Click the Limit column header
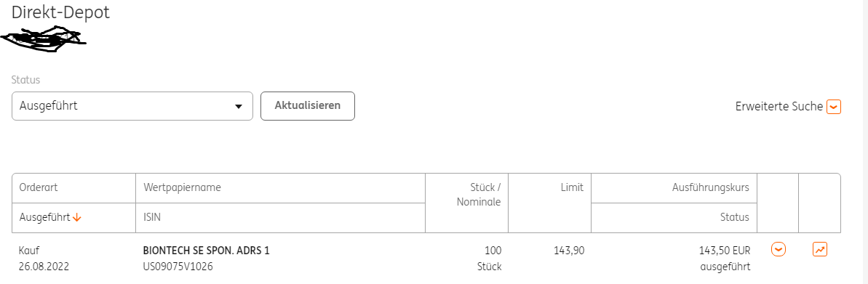Screen dimensions: 868x284 tap(572, 188)
